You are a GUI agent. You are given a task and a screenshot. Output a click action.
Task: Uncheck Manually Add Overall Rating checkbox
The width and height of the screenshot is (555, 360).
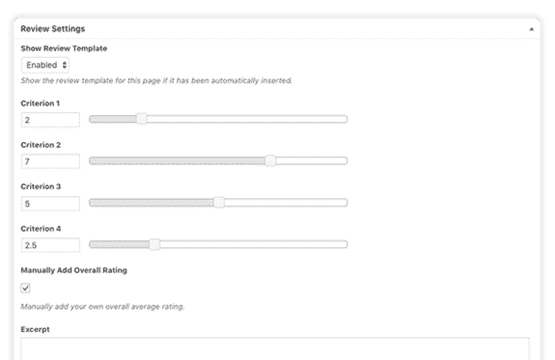click(x=25, y=288)
